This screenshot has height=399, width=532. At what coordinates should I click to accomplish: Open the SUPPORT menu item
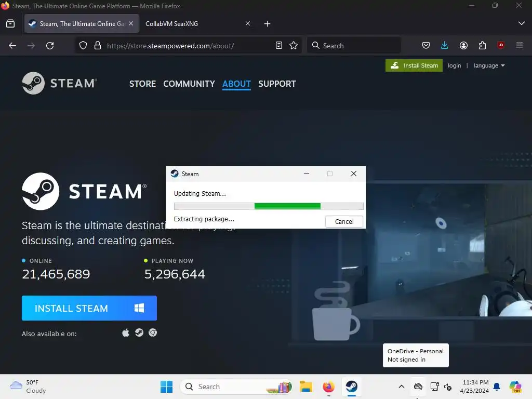coord(277,84)
